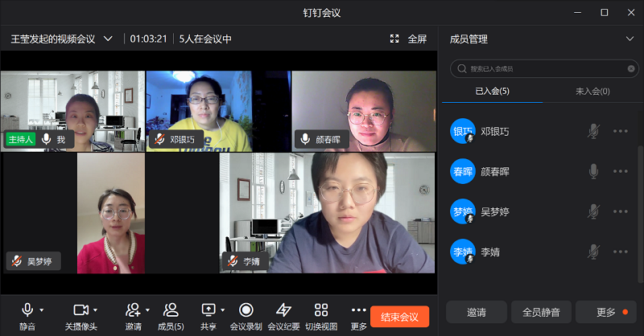Click the 结束会议 end meeting button
Viewport: 644px width, 336px height.
[x=399, y=316]
